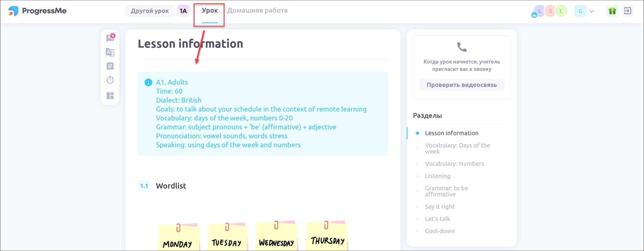Click the Wordlist exercise heading
This screenshot has height=251, width=644.
(x=171, y=186)
